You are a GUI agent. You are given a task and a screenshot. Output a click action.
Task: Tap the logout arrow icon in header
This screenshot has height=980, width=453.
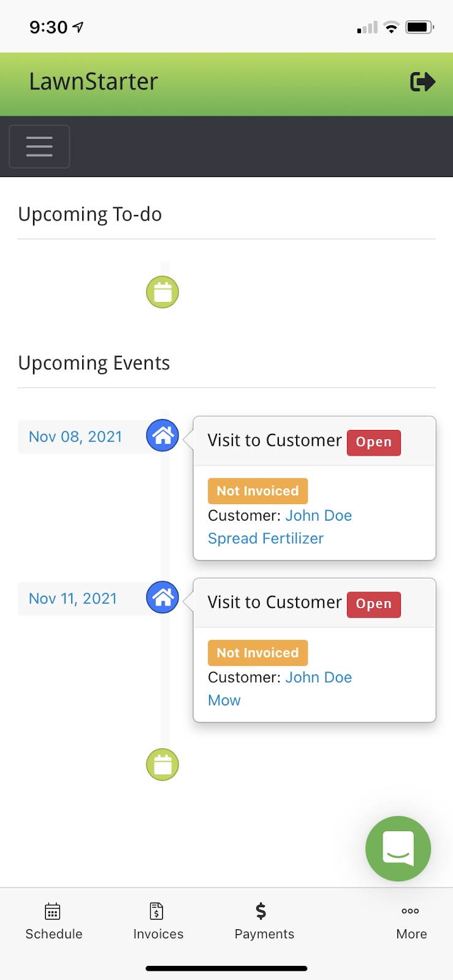coord(422,81)
